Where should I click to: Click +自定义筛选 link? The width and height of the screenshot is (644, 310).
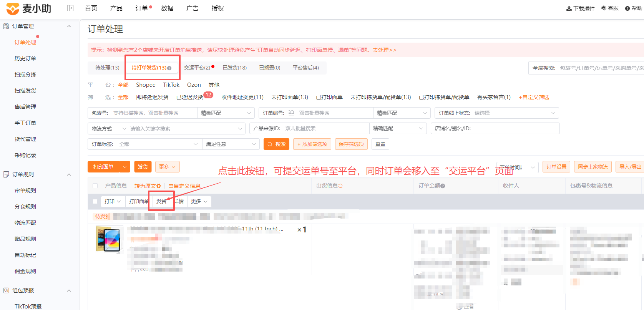point(534,97)
